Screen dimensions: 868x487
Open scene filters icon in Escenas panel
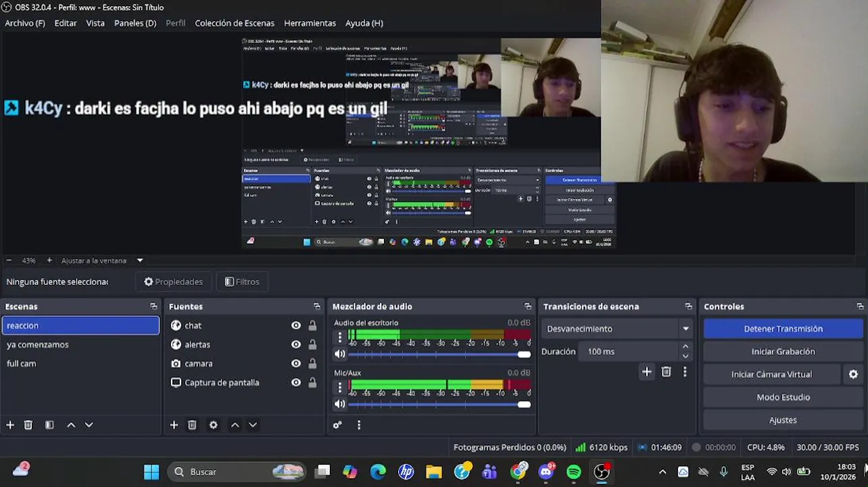tap(49, 425)
